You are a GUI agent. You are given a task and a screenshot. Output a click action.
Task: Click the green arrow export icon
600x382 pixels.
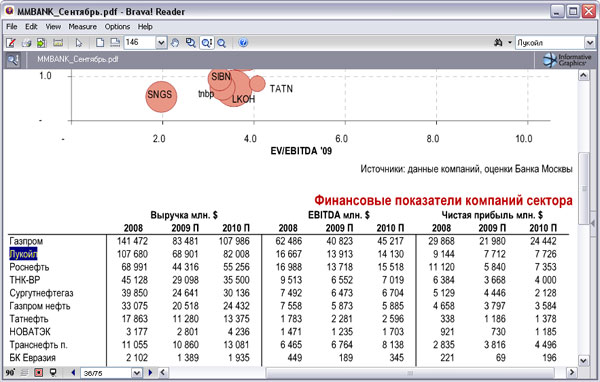(41, 42)
